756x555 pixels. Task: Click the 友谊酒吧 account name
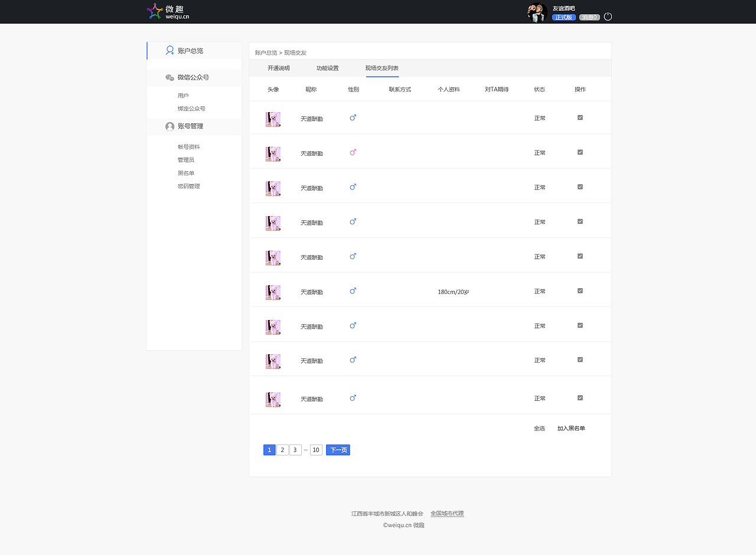click(563, 8)
